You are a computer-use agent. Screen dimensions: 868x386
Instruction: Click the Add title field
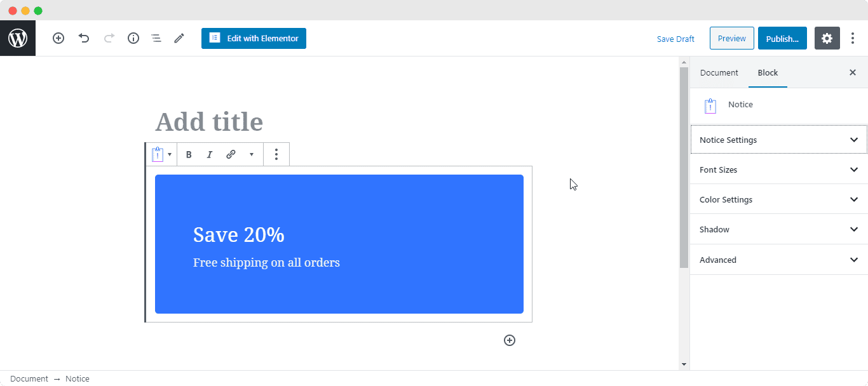click(x=209, y=122)
